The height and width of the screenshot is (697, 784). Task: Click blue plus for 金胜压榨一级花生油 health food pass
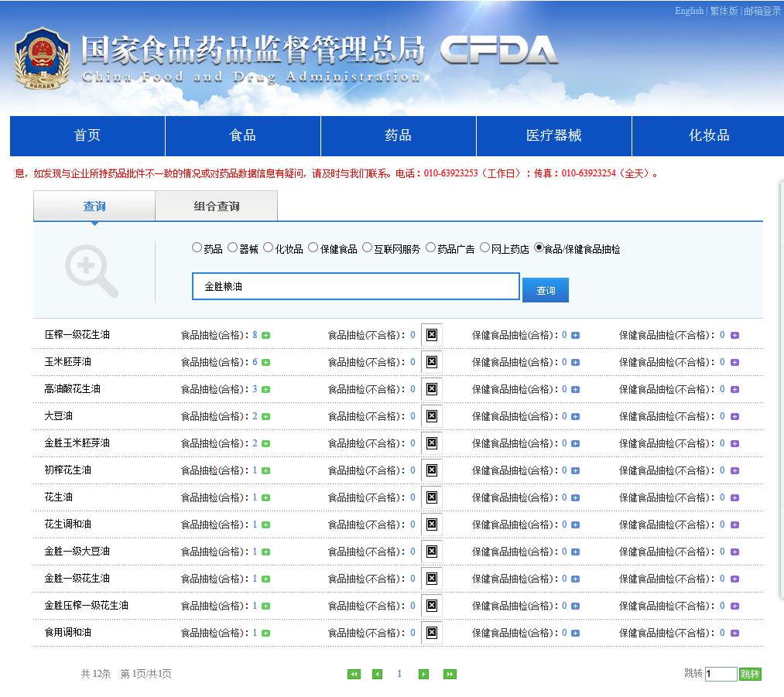pyautogui.click(x=576, y=606)
